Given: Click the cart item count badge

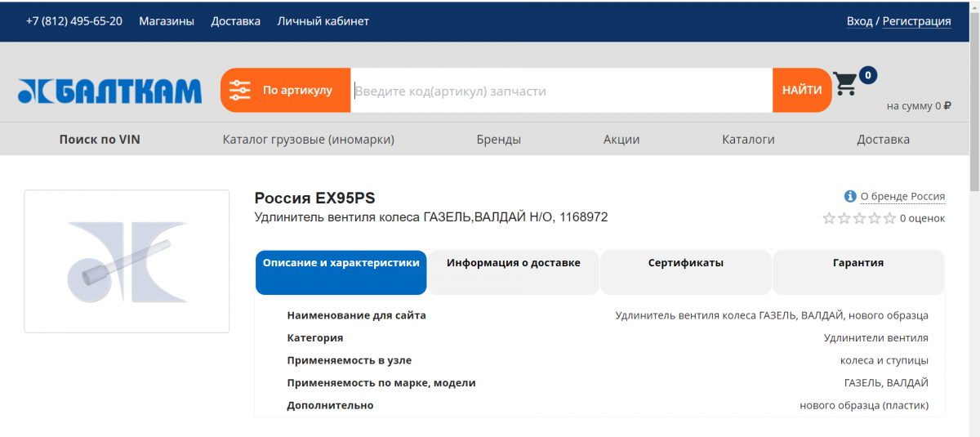Looking at the screenshot, I should pyautogui.click(x=868, y=75).
